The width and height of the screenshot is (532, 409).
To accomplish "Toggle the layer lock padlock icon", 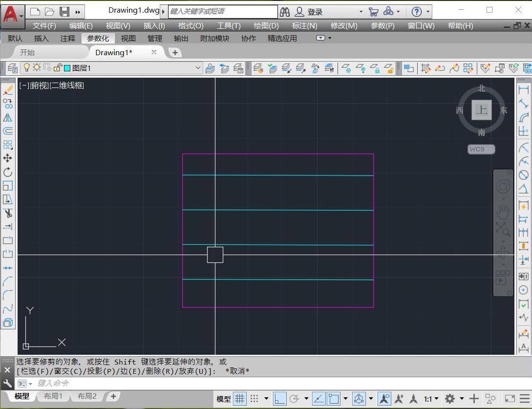I will coord(56,68).
